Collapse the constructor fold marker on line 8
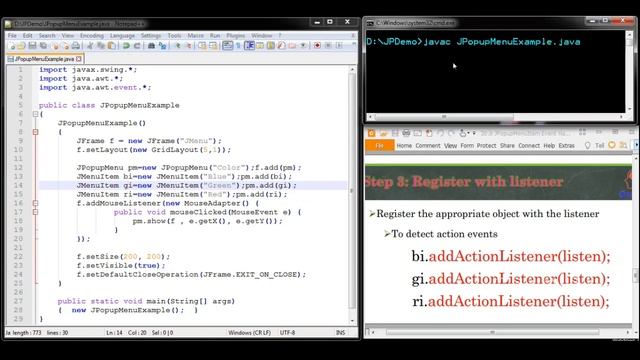This screenshot has height=360, width=640. pos(36,132)
